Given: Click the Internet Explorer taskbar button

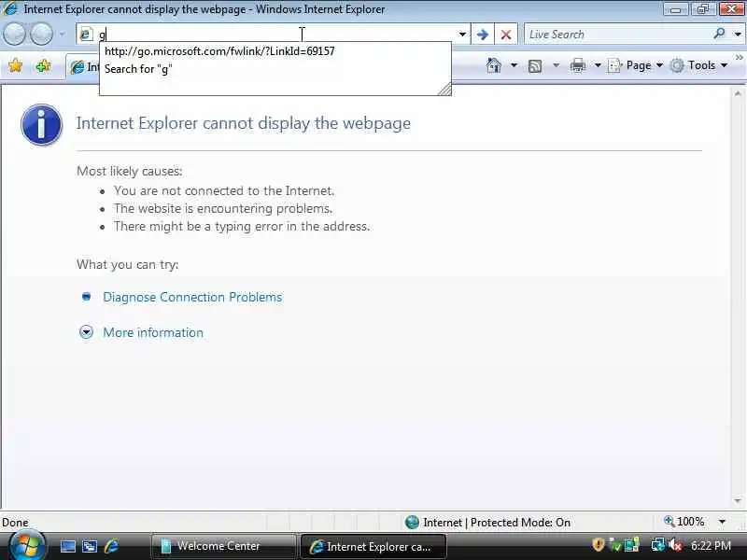Looking at the screenshot, I should (x=373, y=547).
